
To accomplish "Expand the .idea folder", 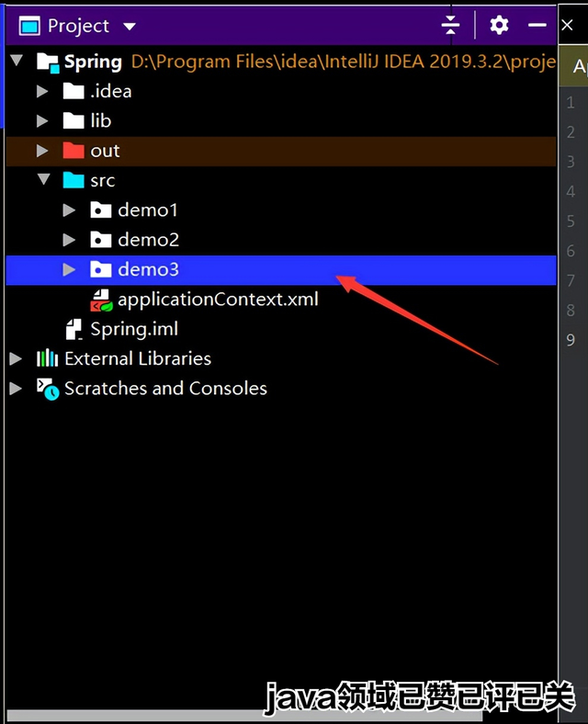I will point(42,92).
